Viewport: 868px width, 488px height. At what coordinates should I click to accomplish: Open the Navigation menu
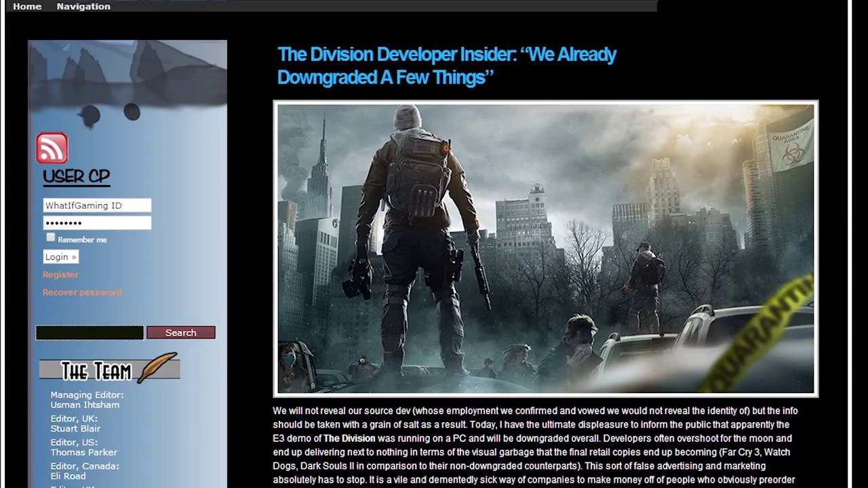point(83,6)
